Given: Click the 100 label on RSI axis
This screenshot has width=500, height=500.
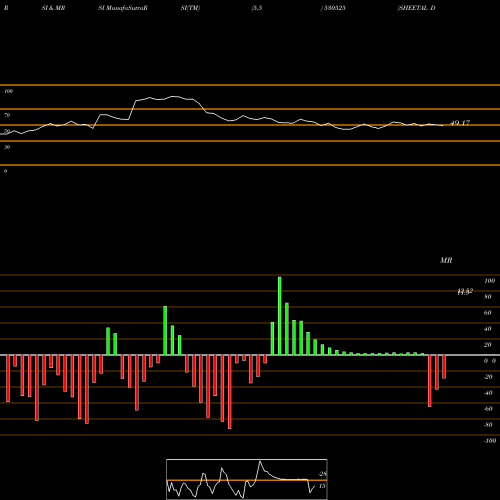Looking at the screenshot, I should click(9, 91).
